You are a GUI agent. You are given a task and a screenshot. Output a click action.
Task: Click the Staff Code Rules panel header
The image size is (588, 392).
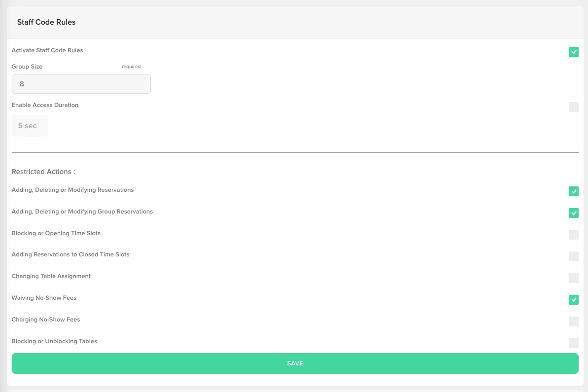[46, 22]
